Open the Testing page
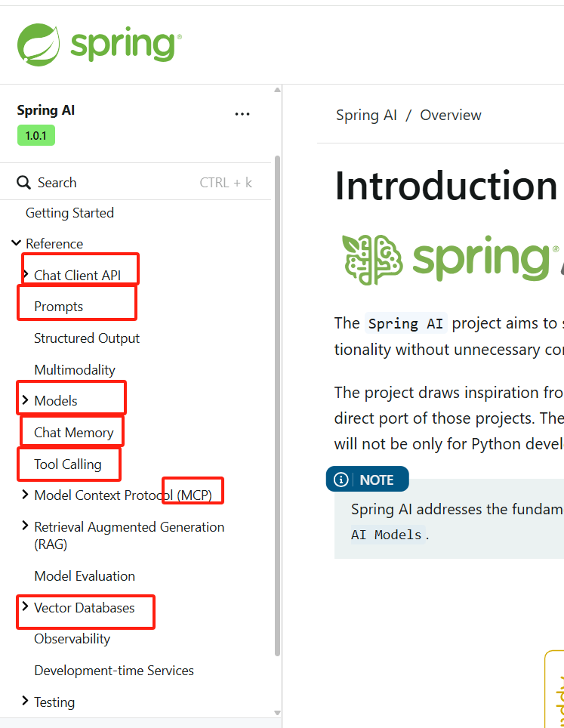 54,702
